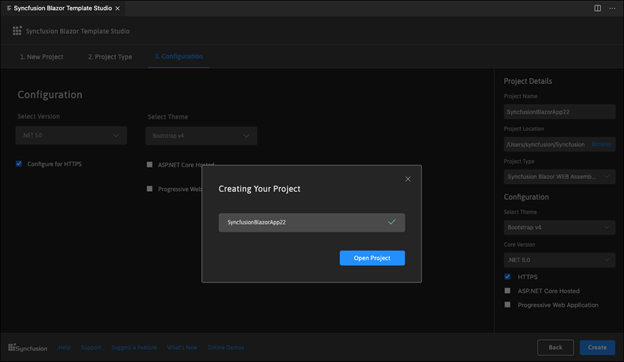Open the What's New link
The height and width of the screenshot is (362, 624).
coord(182,347)
